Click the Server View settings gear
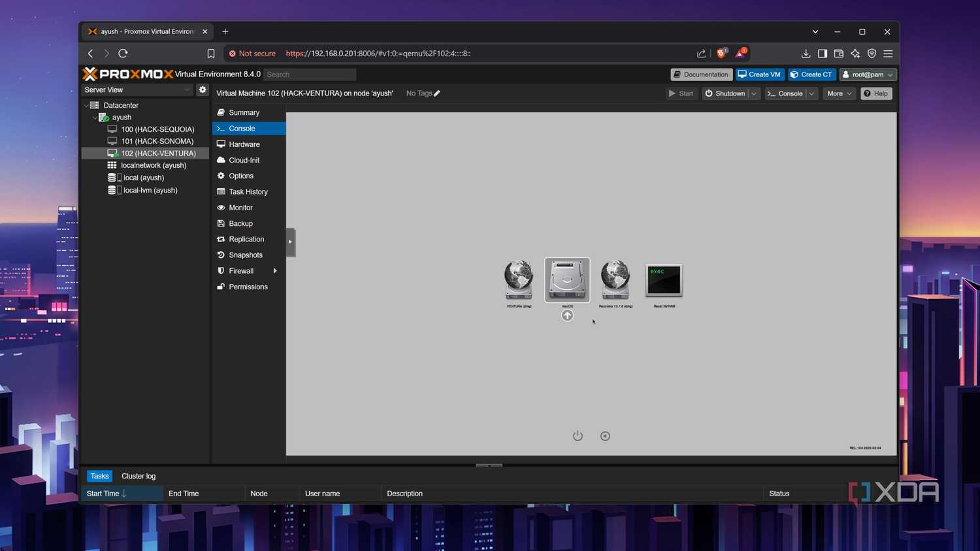Image resolution: width=980 pixels, height=551 pixels. click(x=203, y=89)
